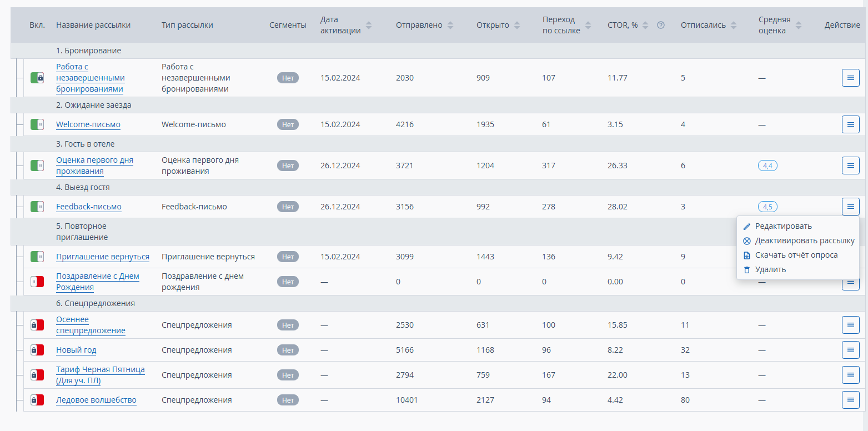Open the Поздравление с Днем Рождения link
This screenshot has height=431, width=868.
click(x=98, y=282)
